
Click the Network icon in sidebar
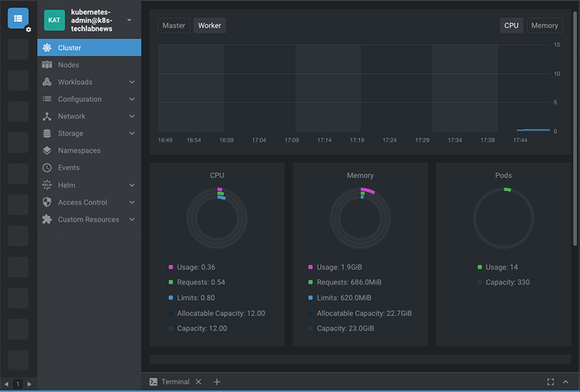47,117
